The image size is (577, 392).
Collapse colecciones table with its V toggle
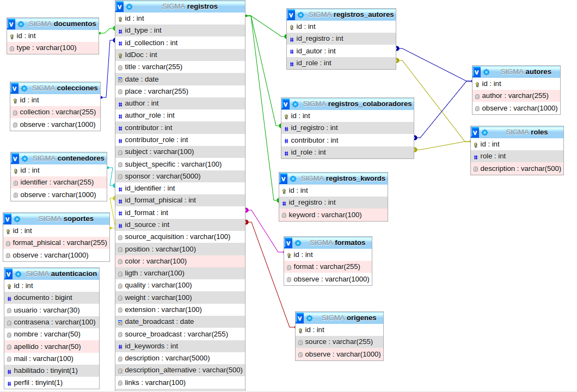15,88
